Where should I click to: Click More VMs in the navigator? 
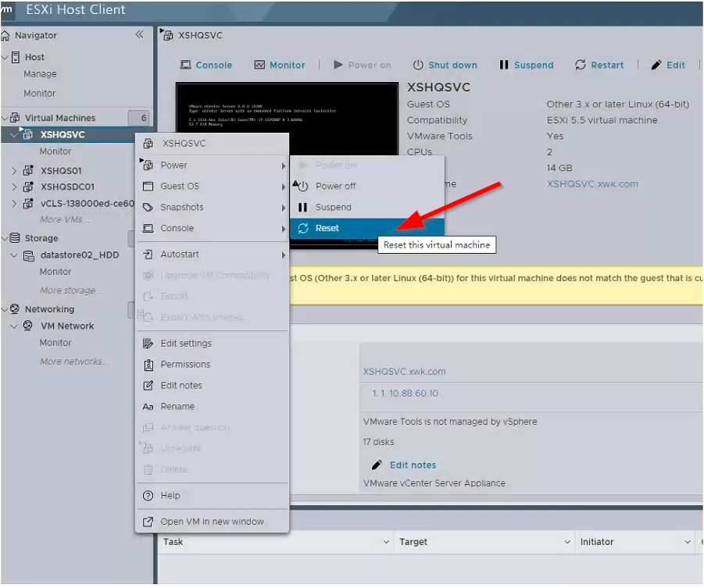pos(65,219)
